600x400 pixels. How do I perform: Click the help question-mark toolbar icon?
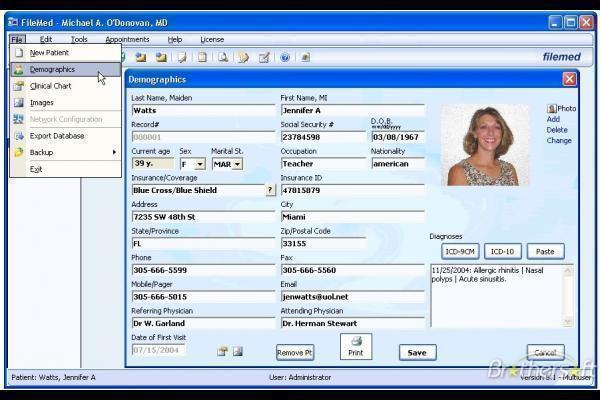coord(285,57)
